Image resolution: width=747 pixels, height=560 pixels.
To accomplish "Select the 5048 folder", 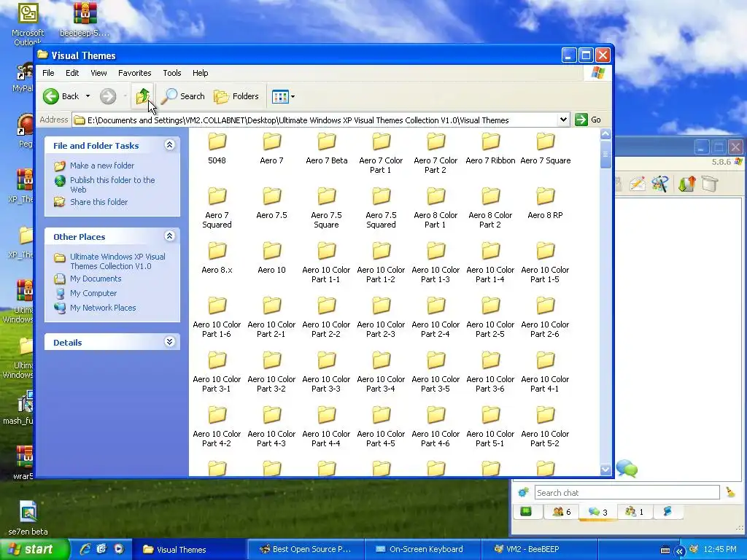I will pyautogui.click(x=217, y=149).
